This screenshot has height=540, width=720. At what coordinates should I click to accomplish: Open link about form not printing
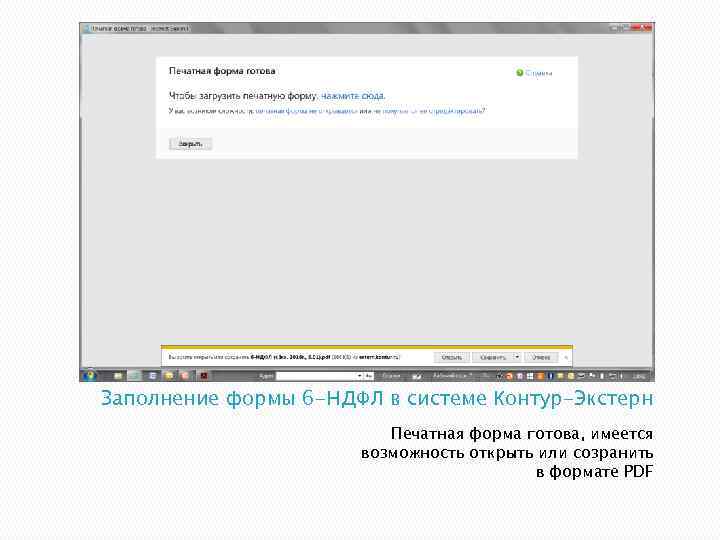click(x=430, y=111)
